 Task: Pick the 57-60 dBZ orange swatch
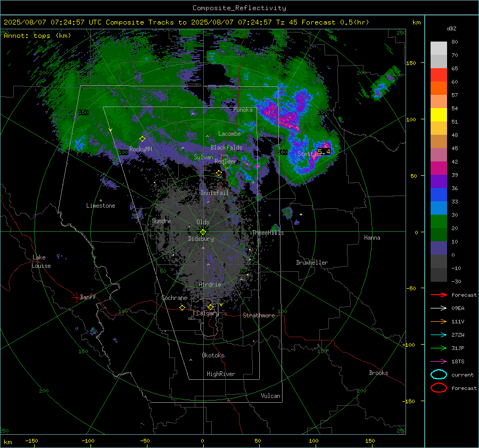click(439, 88)
